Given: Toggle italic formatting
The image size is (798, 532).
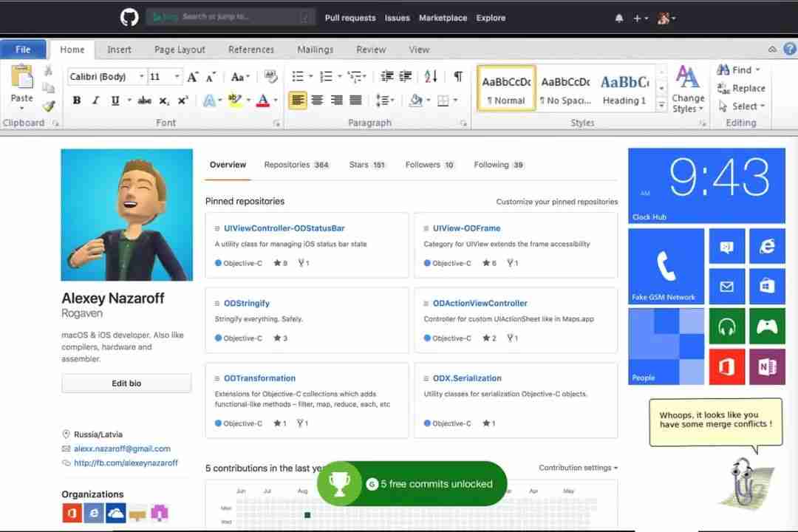Looking at the screenshot, I should 95,99.
